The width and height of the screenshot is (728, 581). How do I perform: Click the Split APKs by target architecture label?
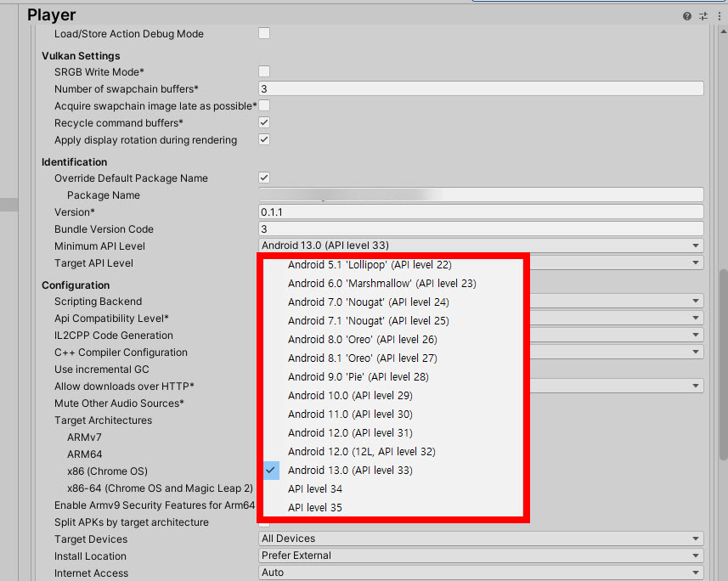pos(132,522)
